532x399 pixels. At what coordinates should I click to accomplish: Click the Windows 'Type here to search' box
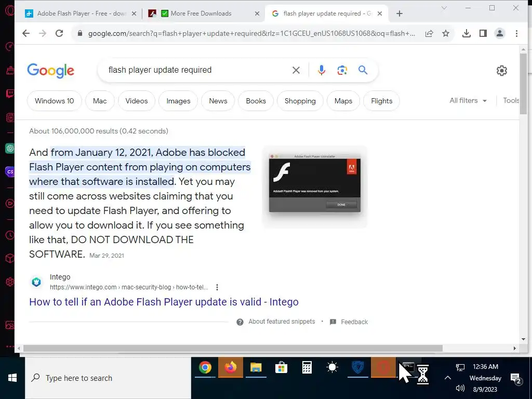(x=108, y=378)
